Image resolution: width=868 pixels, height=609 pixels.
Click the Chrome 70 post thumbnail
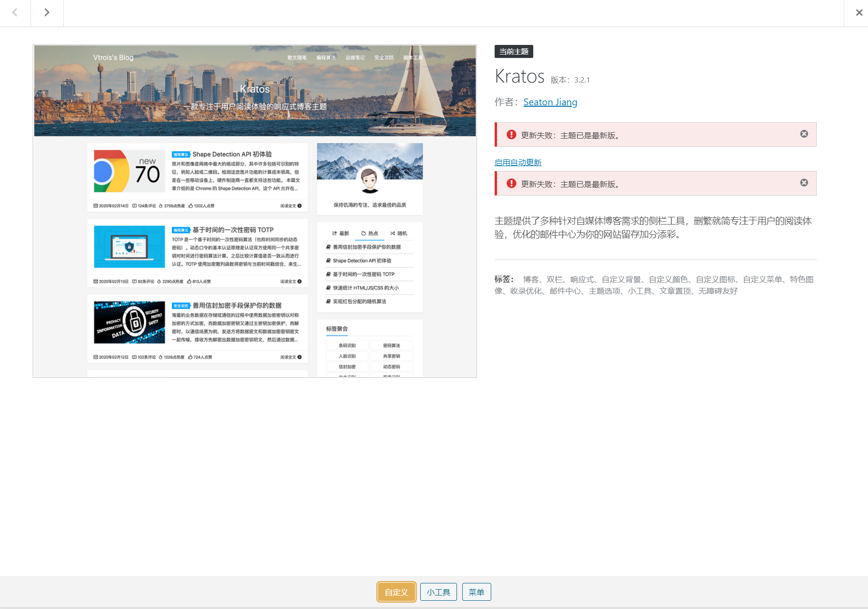pos(128,171)
